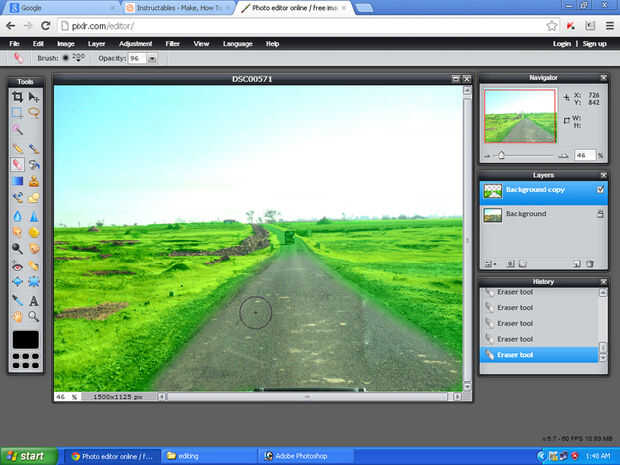Click the Navigator preview thumbnail

pyautogui.click(x=520, y=116)
